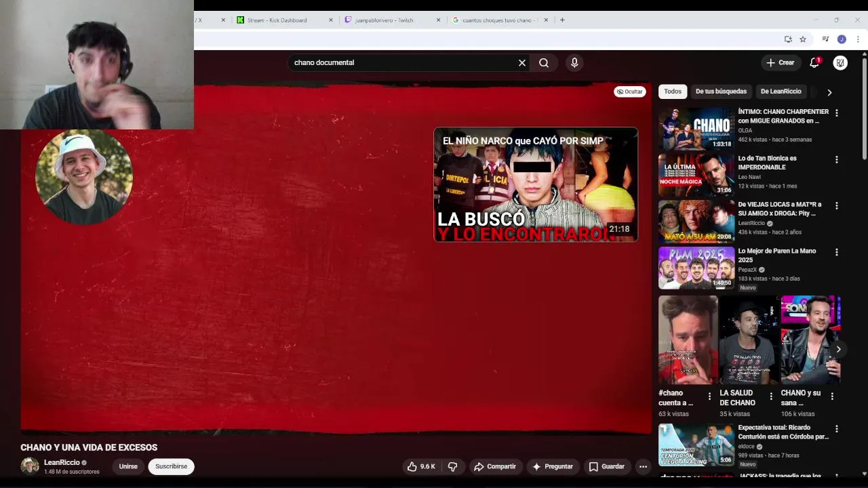This screenshot has height=488, width=868.
Task: Open the 'CHANO' 1:03:18 video thumbnail
Action: point(696,128)
